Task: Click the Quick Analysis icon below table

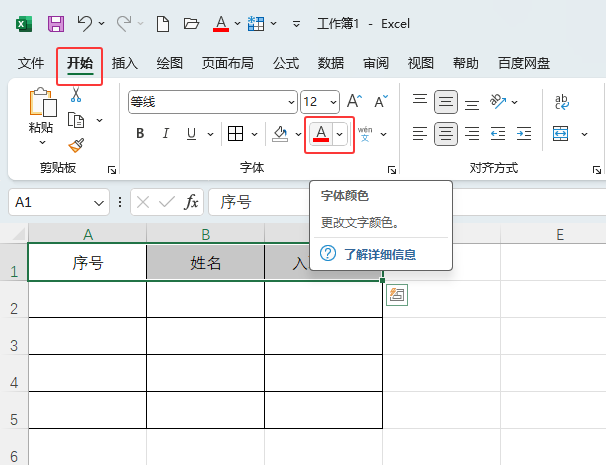Action: pyautogui.click(x=397, y=295)
